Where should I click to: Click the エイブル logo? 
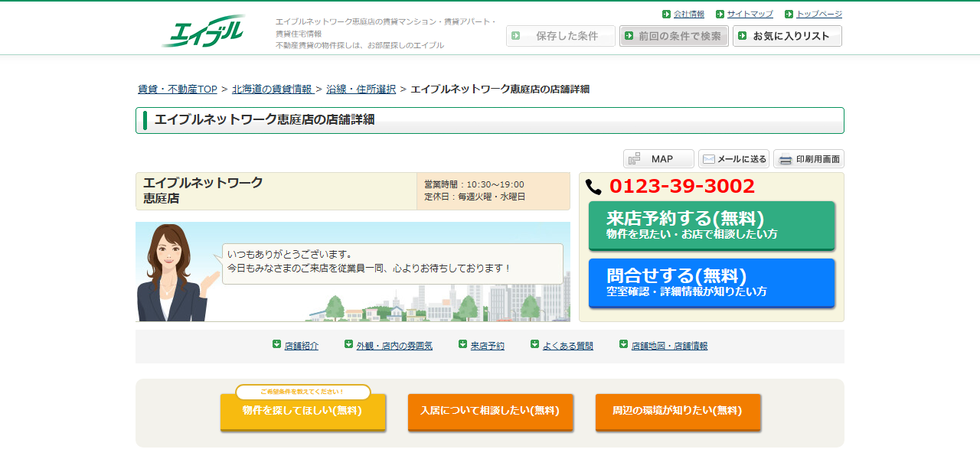[x=204, y=31]
